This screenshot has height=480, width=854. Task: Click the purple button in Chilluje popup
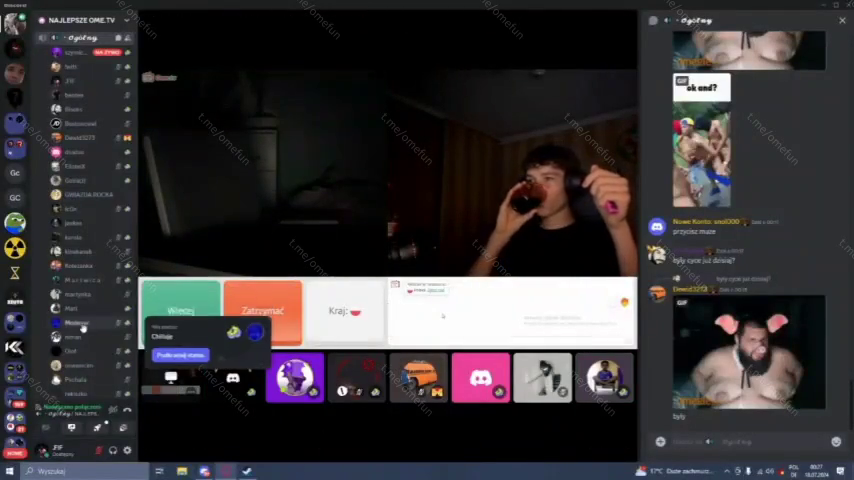pos(180,355)
